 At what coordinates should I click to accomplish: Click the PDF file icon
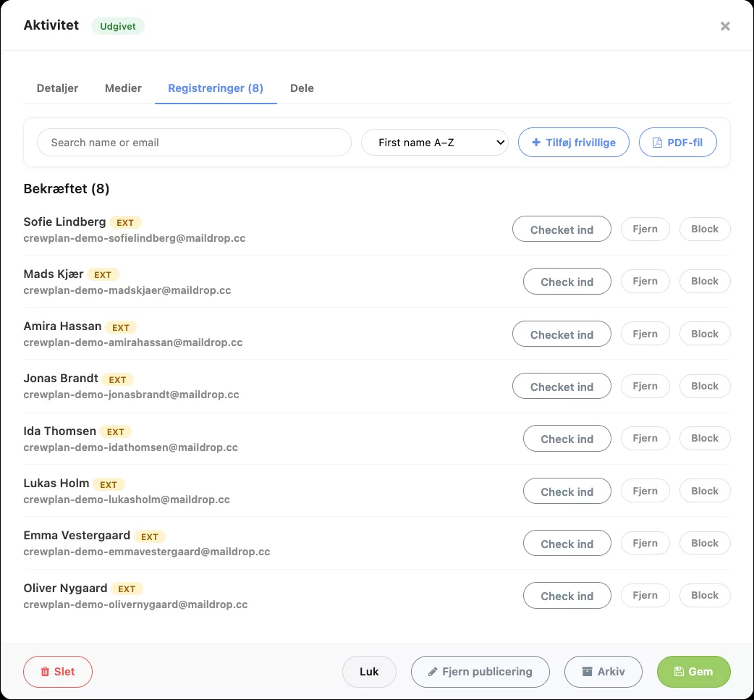coord(657,143)
